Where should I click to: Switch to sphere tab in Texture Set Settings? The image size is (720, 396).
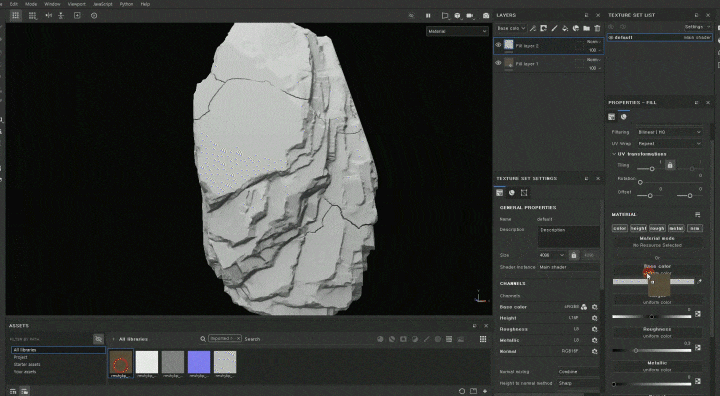512,193
